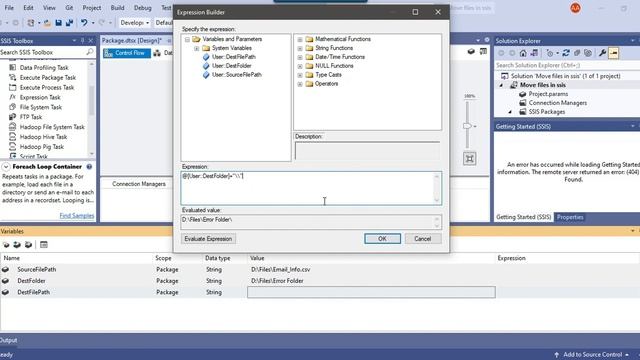Open Properties wrench icon in Solution Explorer

pos(602,53)
